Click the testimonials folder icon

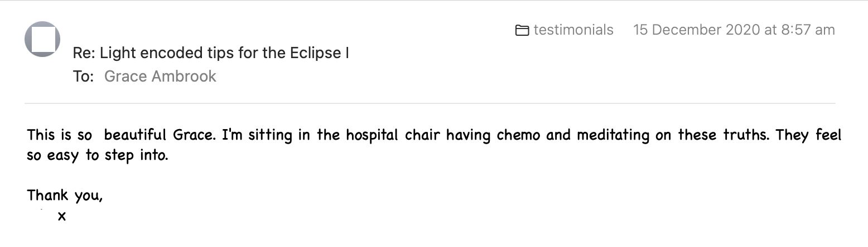point(522,30)
